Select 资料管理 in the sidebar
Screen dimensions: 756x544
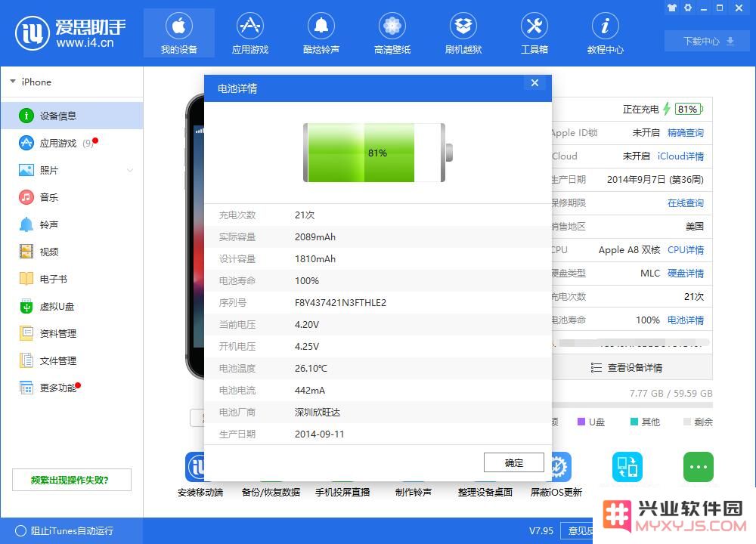click(72, 333)
